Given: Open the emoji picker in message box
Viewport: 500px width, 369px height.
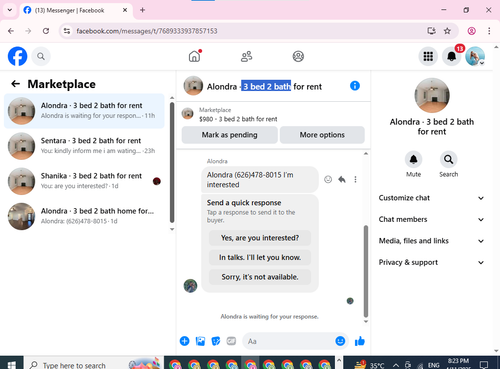Looking at the screenshot, I should click(x=340, y=341).
